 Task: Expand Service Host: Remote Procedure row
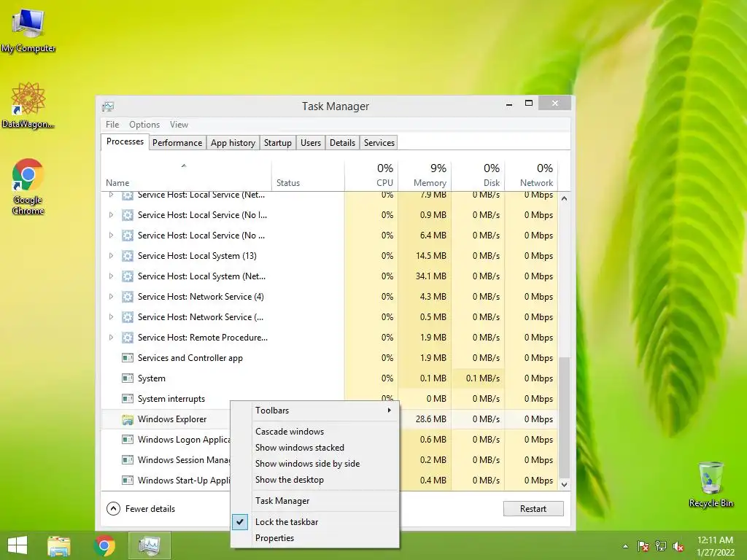pyautogui.click(x=111, y=338)
